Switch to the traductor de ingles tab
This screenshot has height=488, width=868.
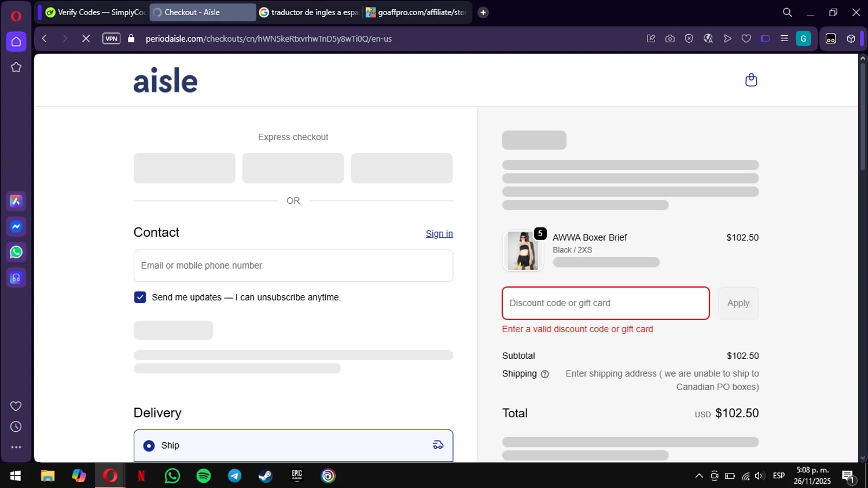(x=309, y=12)
